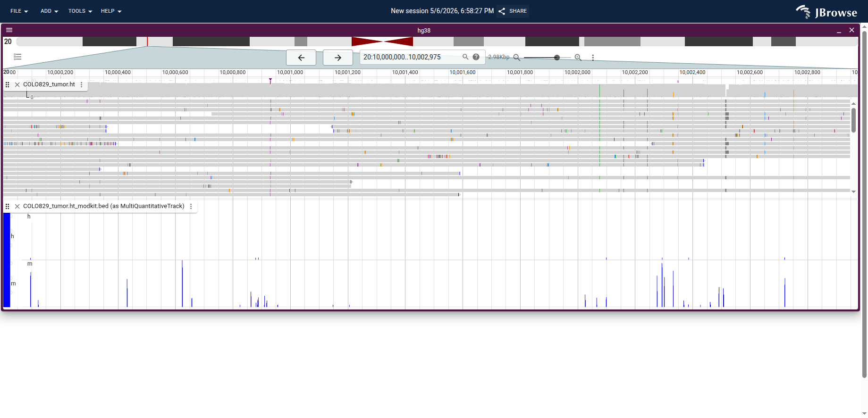Close the hg38 linear genome view

[x=852, y=30]
